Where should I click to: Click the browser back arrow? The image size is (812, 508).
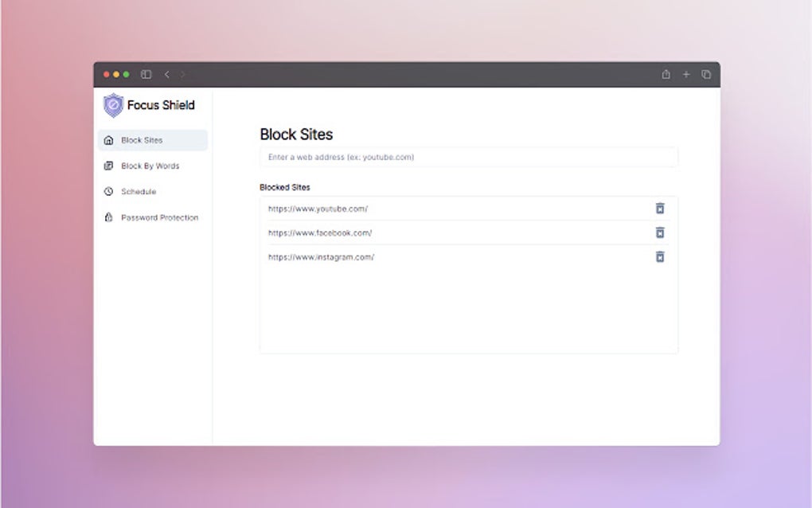[x=166, y=74]
